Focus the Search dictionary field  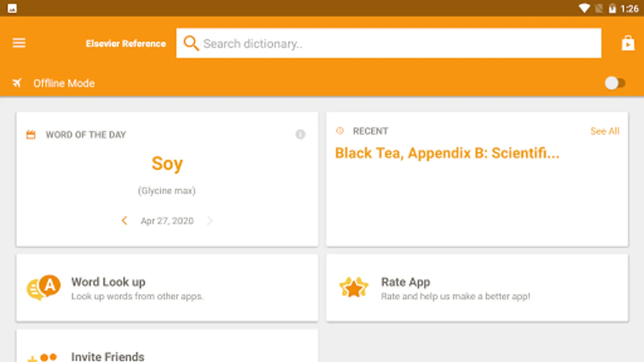389,43
